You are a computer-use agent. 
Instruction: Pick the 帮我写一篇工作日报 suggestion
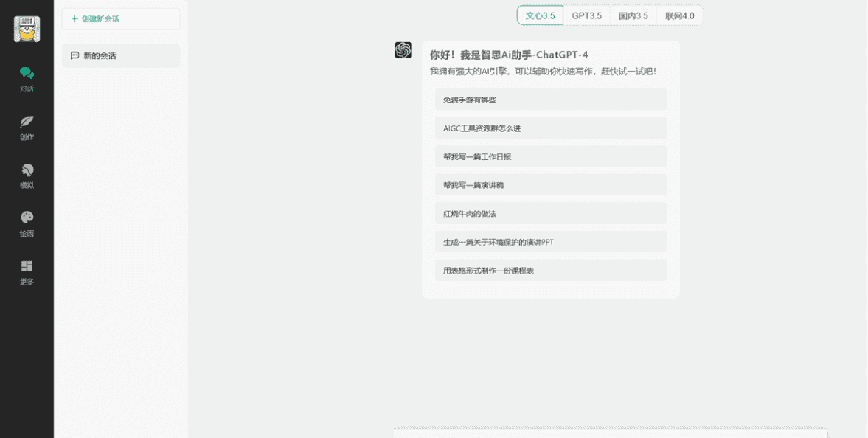pos(550,156)
